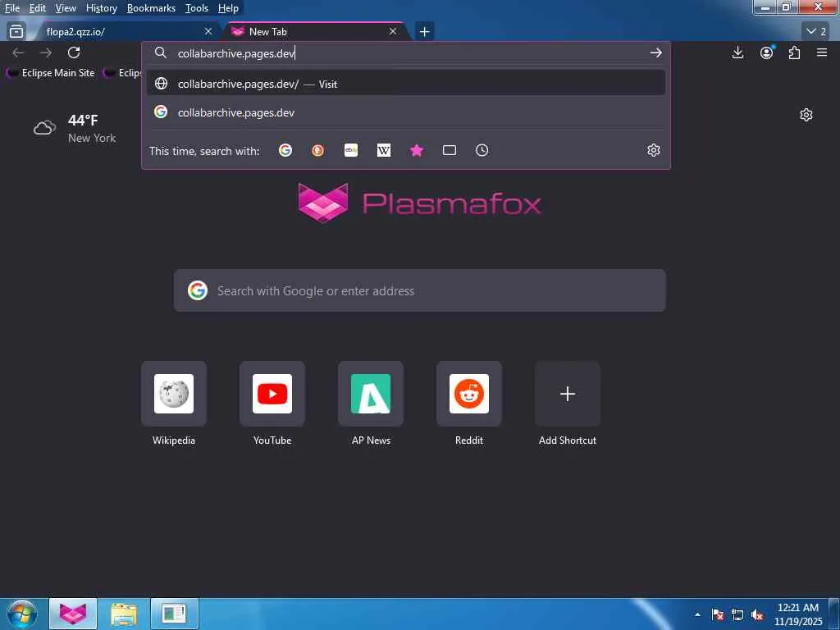Click the forward navigation arrow

46,52
